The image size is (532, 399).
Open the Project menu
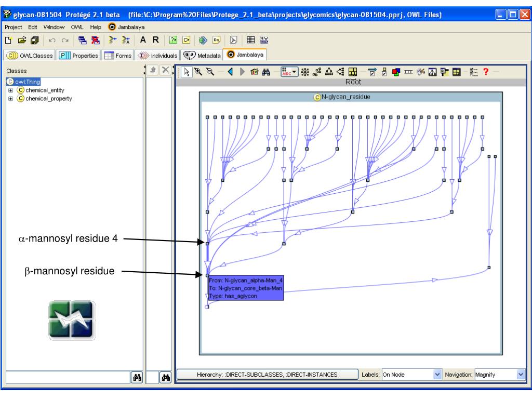coord(13,27)
